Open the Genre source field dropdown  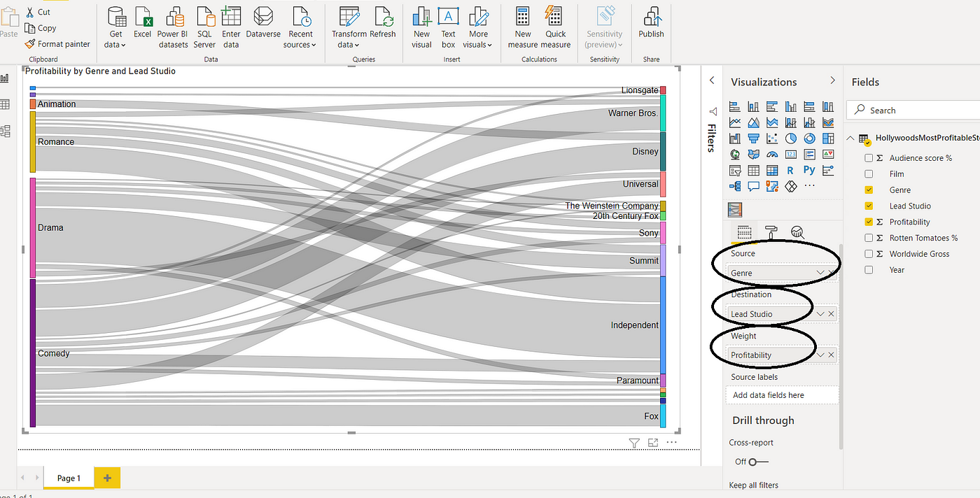pyautogui.click(x=820, y=273)
